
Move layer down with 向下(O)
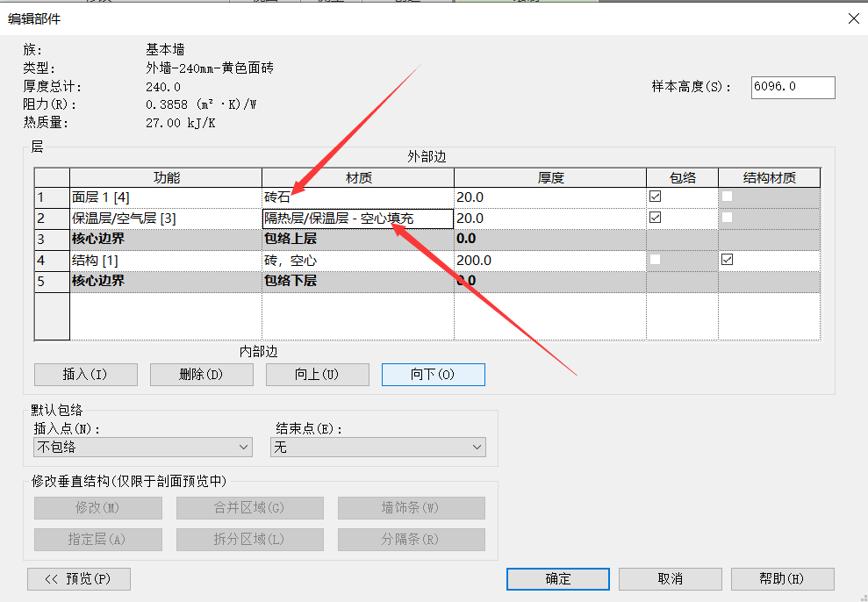[433, 375]
